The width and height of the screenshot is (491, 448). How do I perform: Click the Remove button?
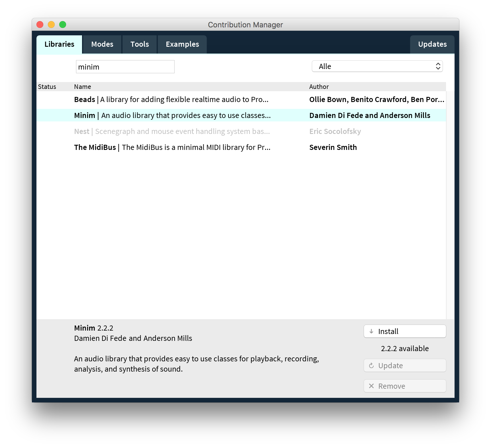pos(405,386)
